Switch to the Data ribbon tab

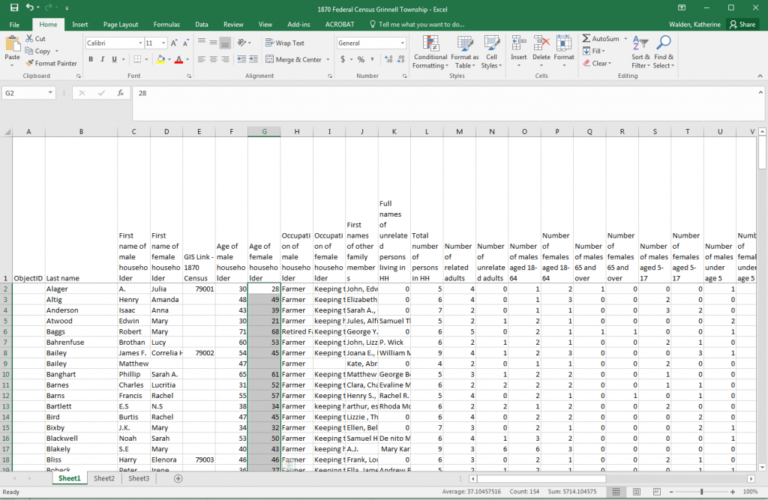[201, 24]
